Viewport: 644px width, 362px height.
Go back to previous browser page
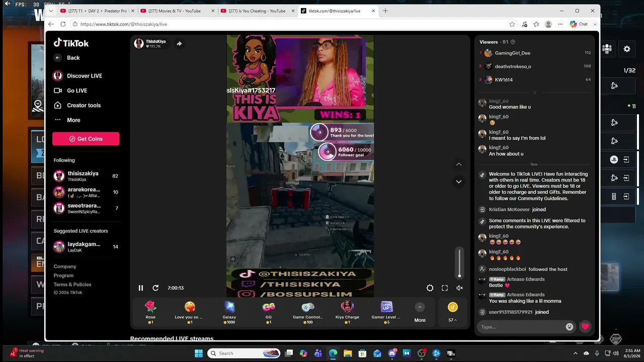[x=51, y=24]
